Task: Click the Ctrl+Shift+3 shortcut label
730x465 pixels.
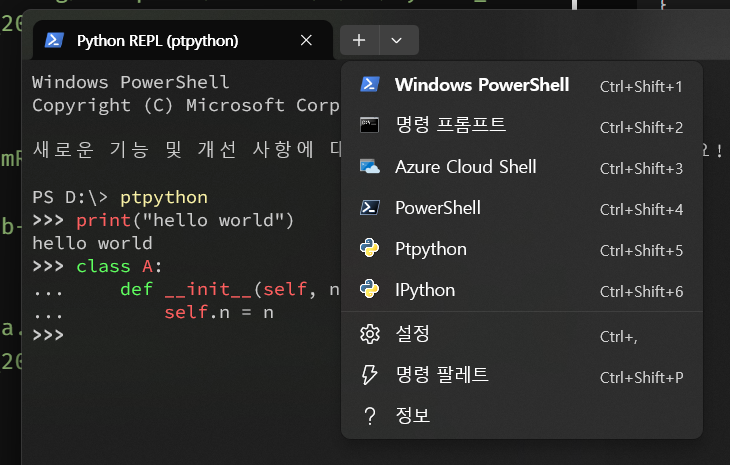Action: 641,168
